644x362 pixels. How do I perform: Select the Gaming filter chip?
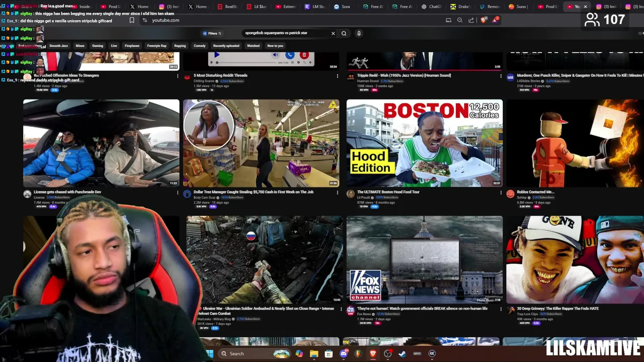(98, 46)
